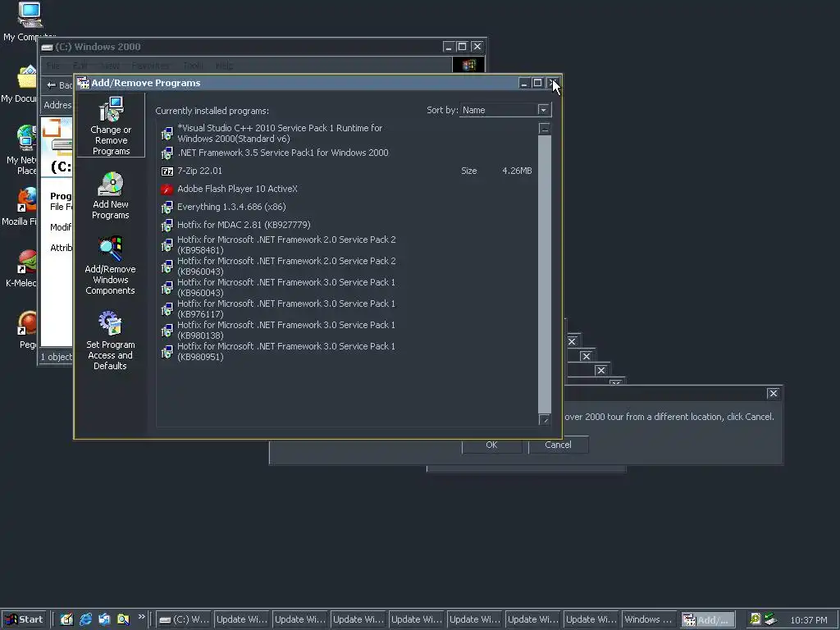The width and height of the screenshot is (840, 630).
Task: Close the background tour dialog with its X
Action: tap(773, 393)
